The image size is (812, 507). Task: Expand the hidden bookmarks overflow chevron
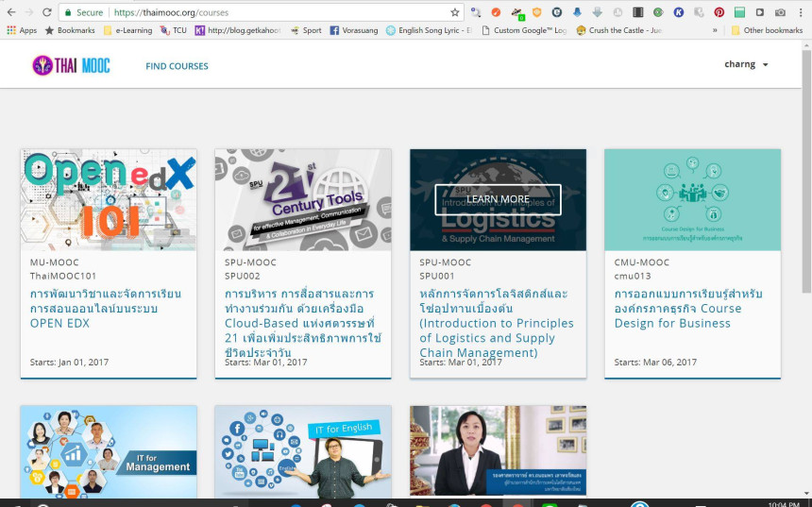point(715,30)
